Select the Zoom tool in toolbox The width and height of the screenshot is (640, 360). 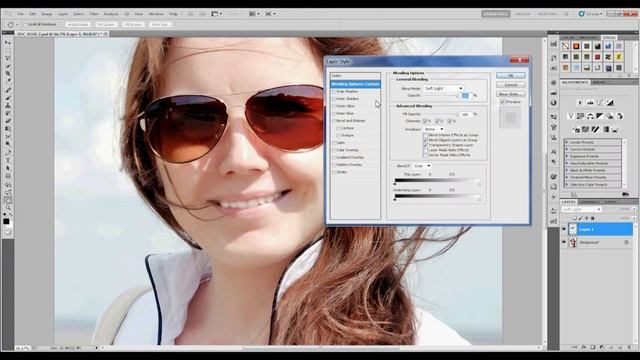(8, 208)
